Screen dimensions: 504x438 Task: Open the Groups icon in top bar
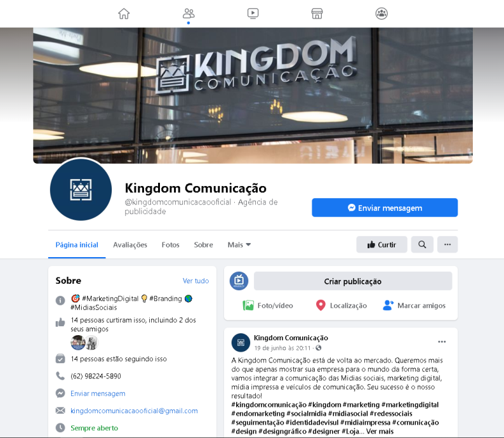(381, 13)
